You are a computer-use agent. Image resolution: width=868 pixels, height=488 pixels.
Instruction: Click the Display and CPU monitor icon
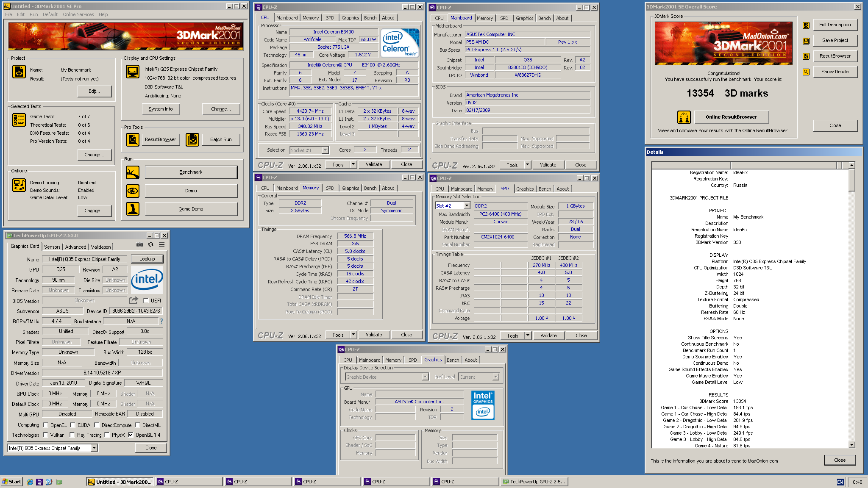coord(133,72)
